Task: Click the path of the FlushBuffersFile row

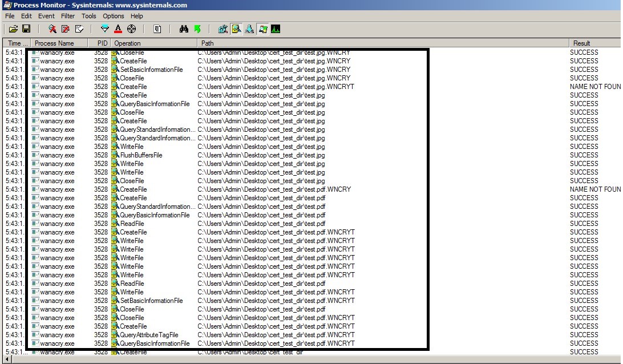Action: [x=261, y=155]
